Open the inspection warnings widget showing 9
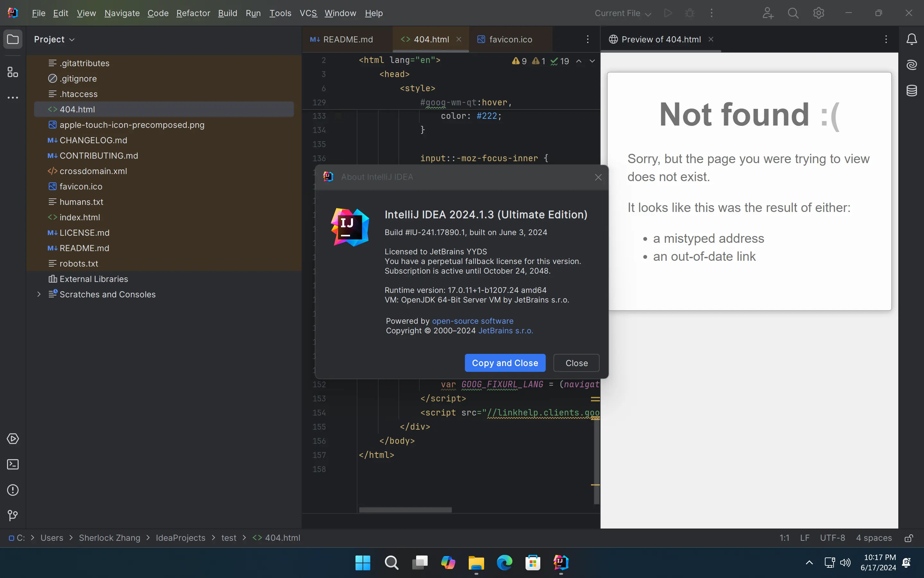Screen dimensions: 924x578 tap(519, 61)
